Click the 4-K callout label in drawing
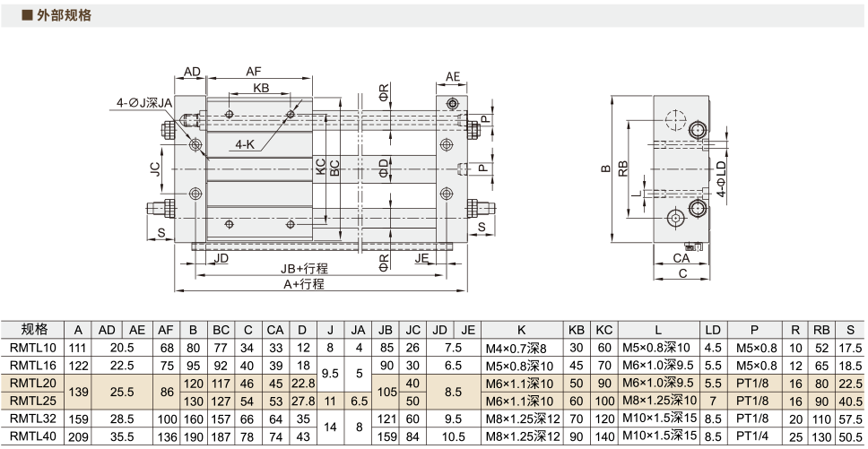The height and width of the screenshot is (449, 868). point(244,144)
